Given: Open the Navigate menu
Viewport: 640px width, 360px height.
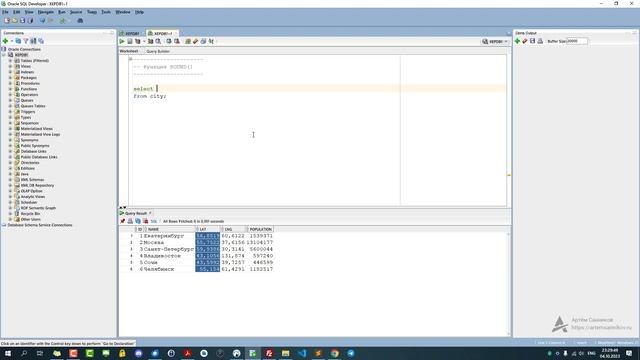Looking at the screenshot, I should coord(46,12).
